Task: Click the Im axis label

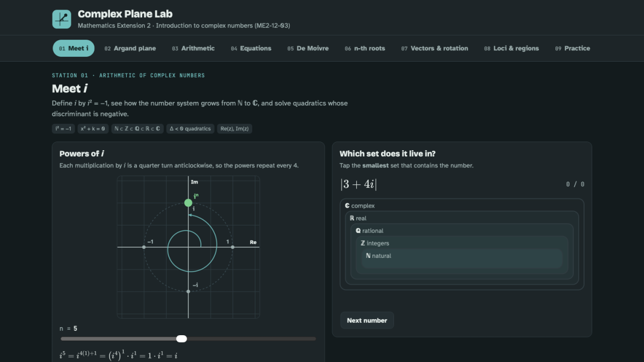Action: (194, 182)
